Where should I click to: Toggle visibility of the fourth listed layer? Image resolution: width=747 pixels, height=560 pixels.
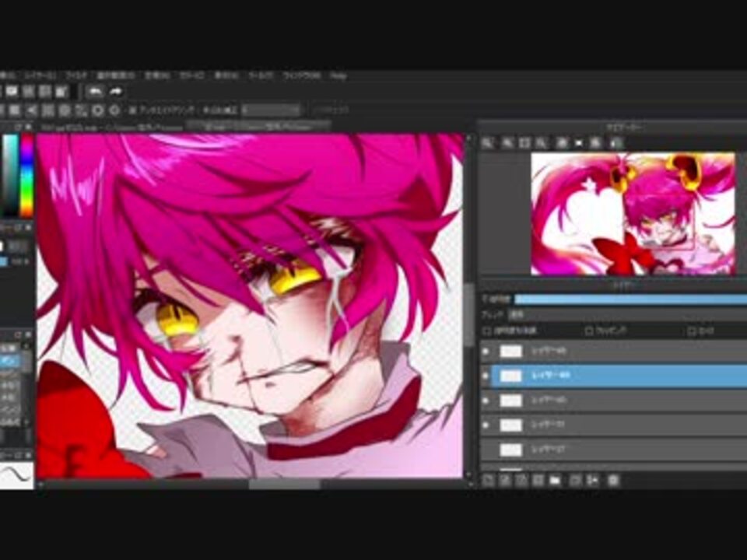tap(486, 425)
